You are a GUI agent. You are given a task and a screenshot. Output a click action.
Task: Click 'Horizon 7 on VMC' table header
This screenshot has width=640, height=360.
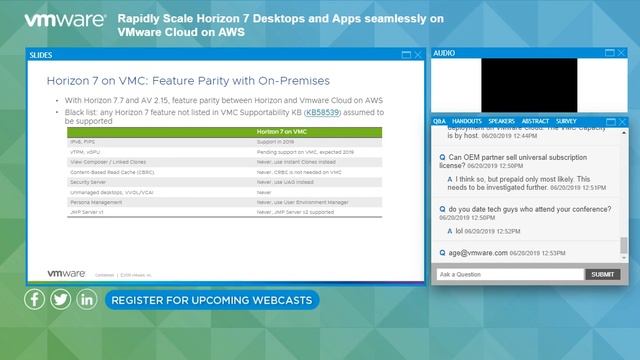click(x=282, y=131)
